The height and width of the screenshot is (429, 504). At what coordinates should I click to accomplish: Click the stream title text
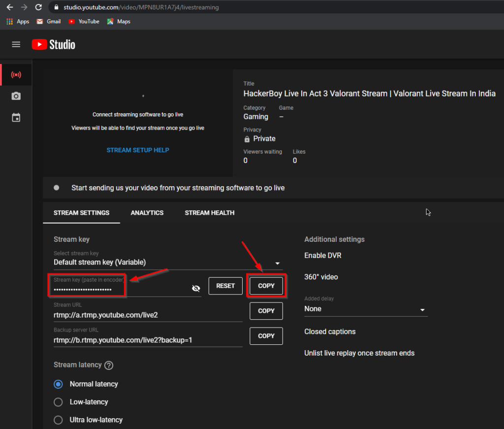click(369, 94)
